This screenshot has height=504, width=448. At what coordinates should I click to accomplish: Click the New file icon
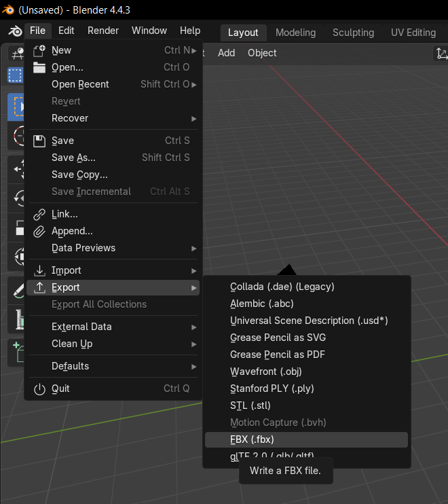click(39, 50)
